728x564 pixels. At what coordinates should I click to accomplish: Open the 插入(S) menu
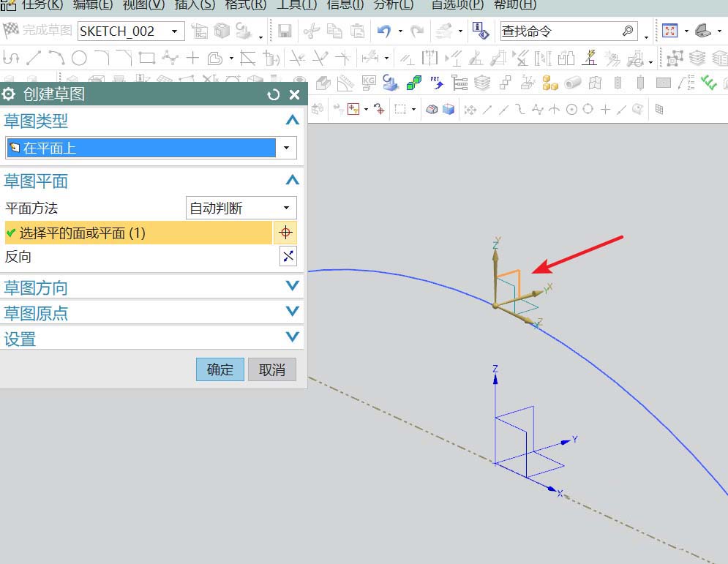click(x=195, y=5)
